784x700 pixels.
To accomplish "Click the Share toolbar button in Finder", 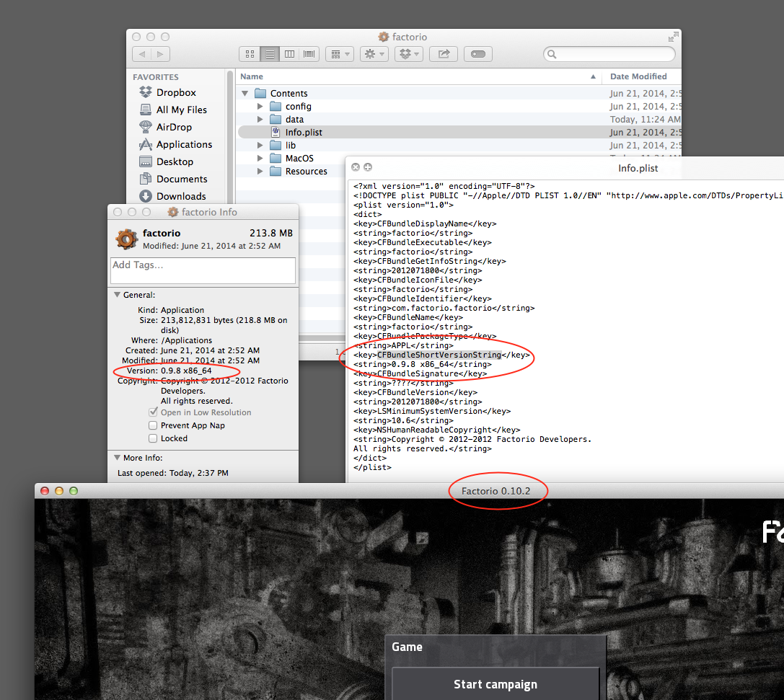I will point(444,54).
